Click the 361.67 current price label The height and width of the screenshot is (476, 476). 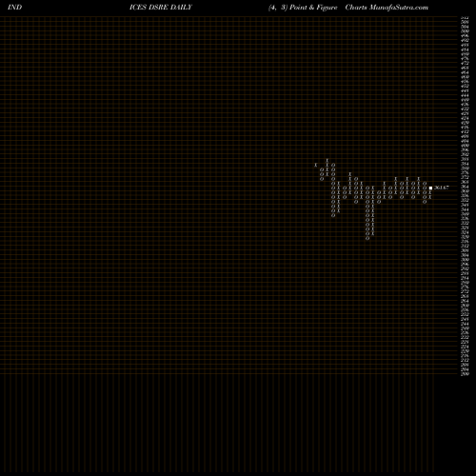pos(442,188)
